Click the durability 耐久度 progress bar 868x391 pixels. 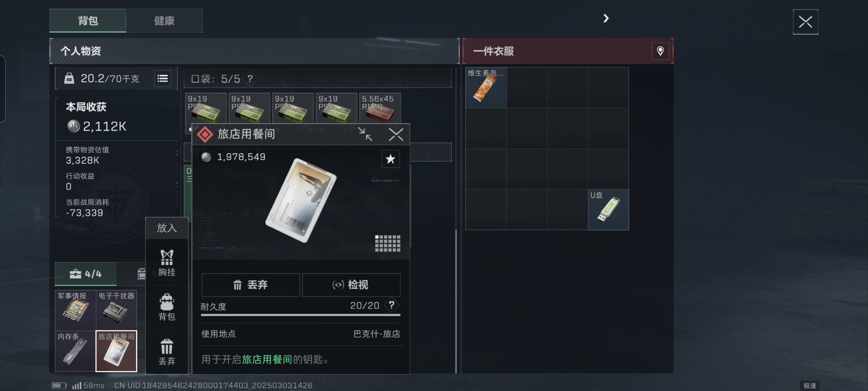click(x=300, y=315)
